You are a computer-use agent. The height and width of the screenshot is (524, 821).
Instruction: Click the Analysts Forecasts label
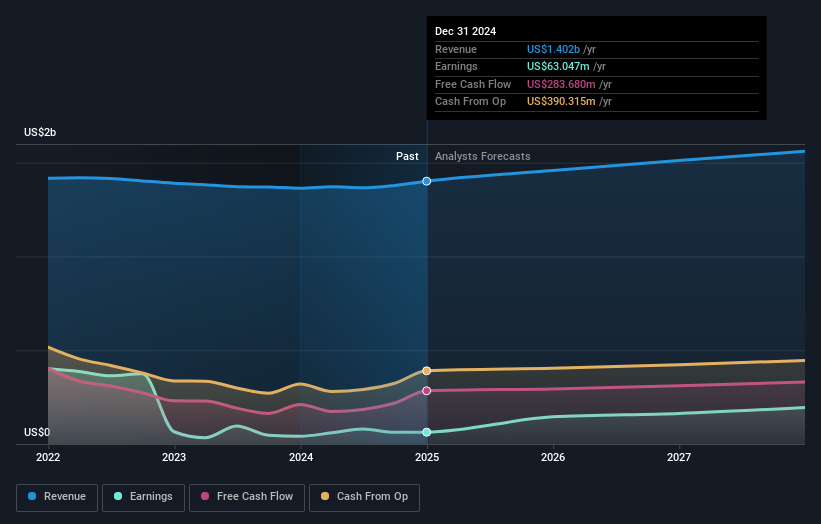(x=483, y=156)
